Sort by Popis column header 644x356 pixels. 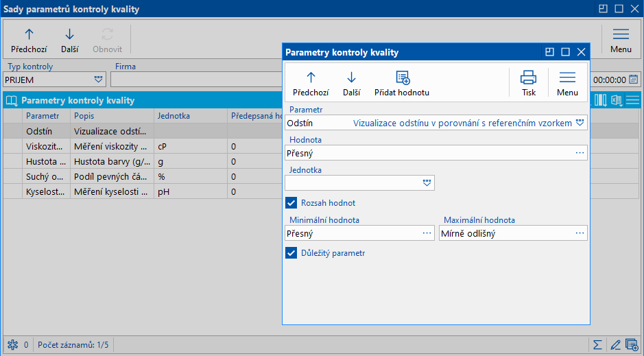[x=112, y=116]
